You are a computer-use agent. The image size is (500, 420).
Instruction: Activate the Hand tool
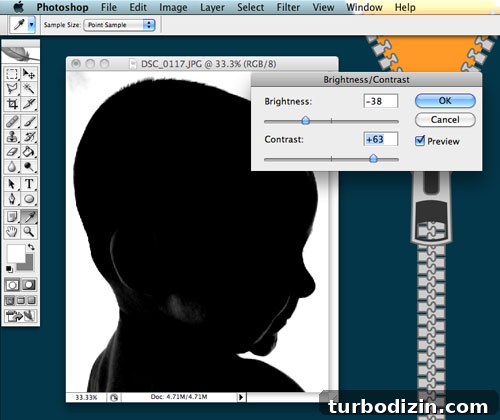tap(12, 231)
